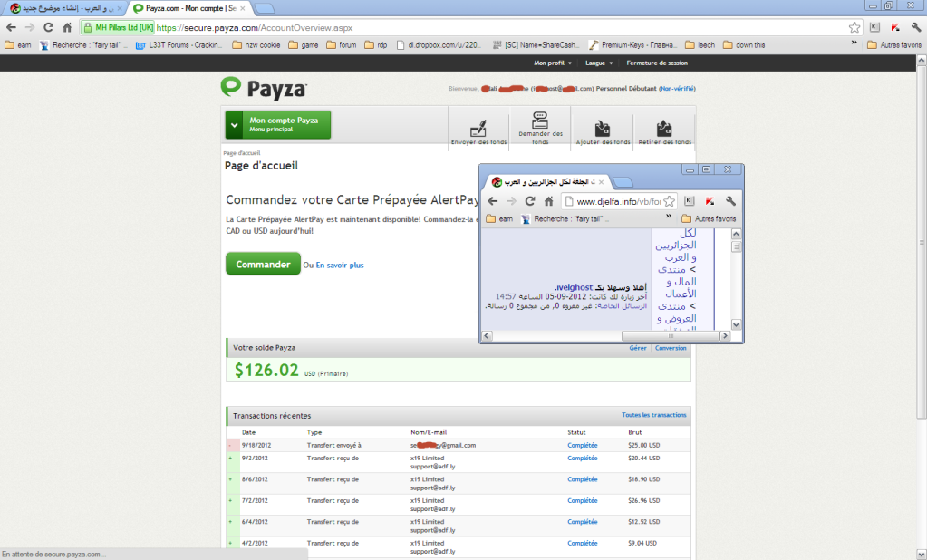Show hidden bookmarks chevron in main window
927x560 pixels.
coord(854,43)
